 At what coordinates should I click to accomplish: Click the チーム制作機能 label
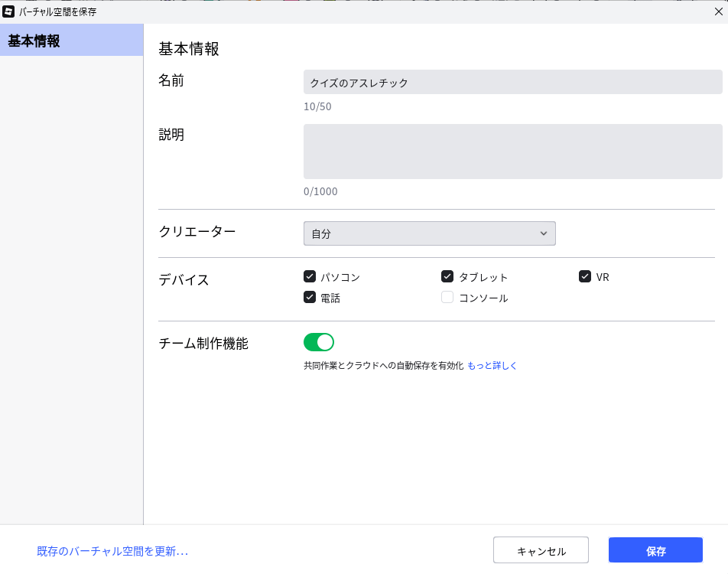(203, 344)
